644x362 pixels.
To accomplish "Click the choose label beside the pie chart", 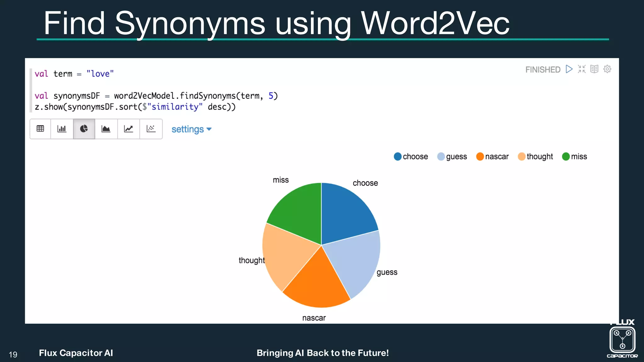I will tap(365, 183).
